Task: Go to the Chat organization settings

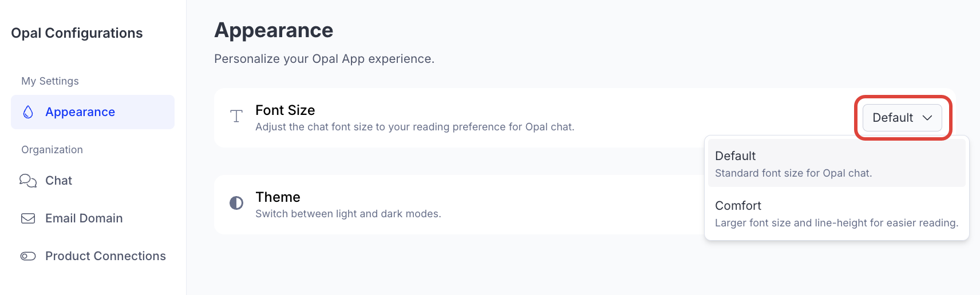Action: click(58, 181)
